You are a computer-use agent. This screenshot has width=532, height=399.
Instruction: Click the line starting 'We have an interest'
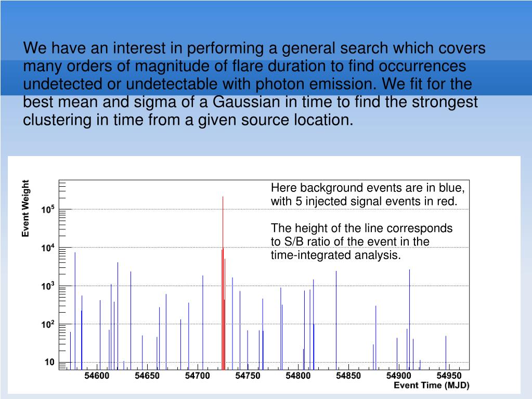[254, 48]
